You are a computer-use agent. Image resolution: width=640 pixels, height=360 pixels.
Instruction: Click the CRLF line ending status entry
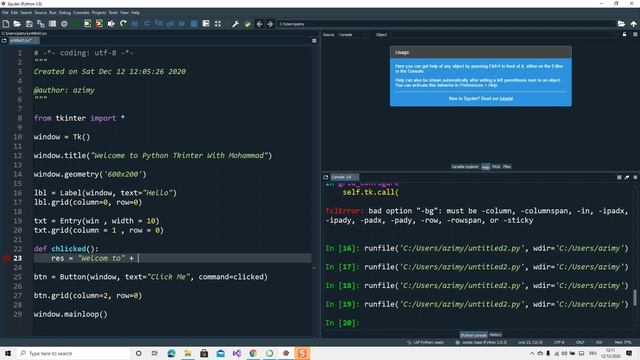(x=580, y=342)
